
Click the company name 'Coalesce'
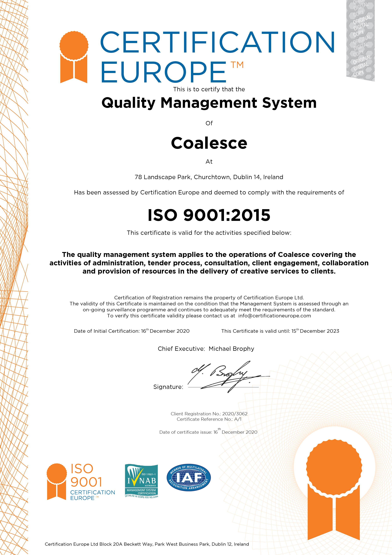click(209, 143)
